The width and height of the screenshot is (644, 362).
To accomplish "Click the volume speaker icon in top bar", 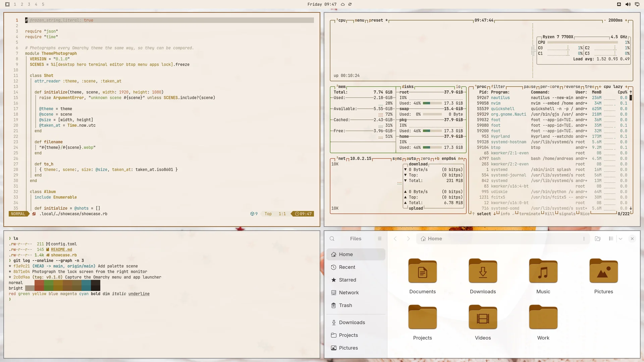I will pos(628,4).
